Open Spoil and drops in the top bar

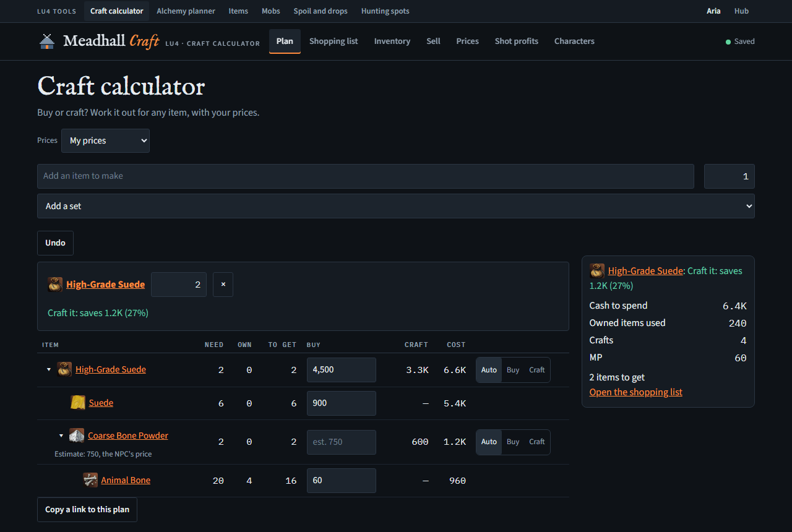321,11
